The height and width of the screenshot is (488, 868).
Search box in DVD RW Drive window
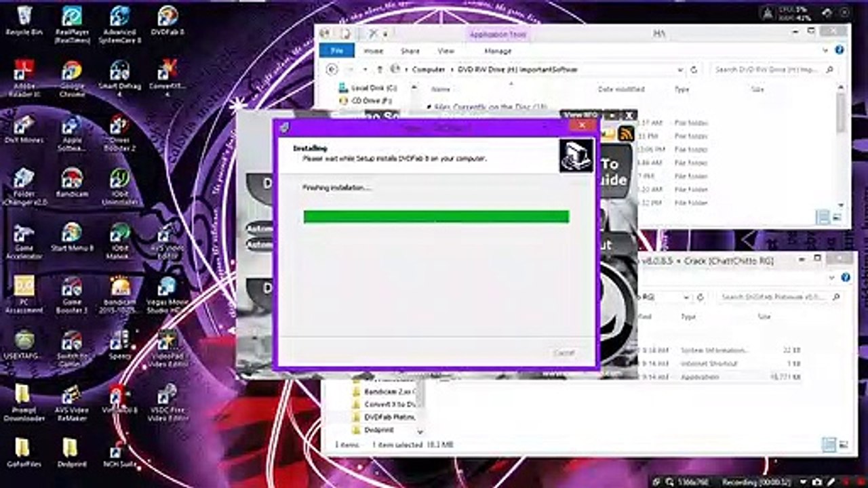(x=775, y=69)
